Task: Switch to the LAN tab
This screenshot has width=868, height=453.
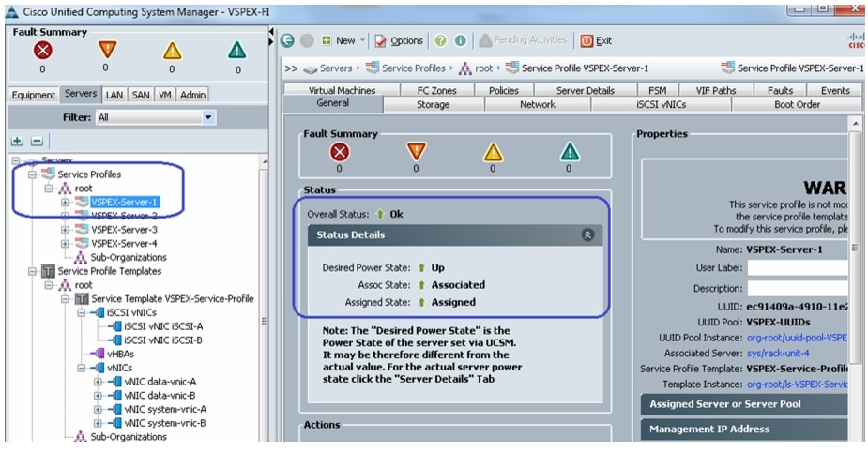Action: (x=114, y=95)
